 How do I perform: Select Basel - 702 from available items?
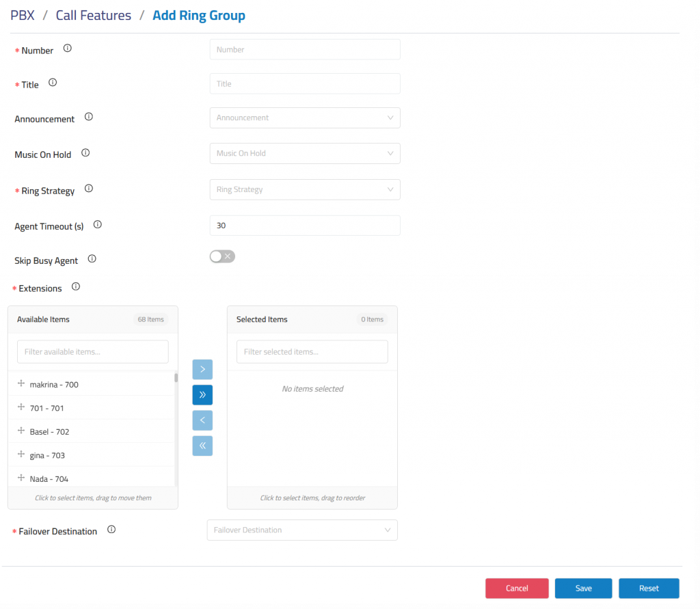(49, 432)
